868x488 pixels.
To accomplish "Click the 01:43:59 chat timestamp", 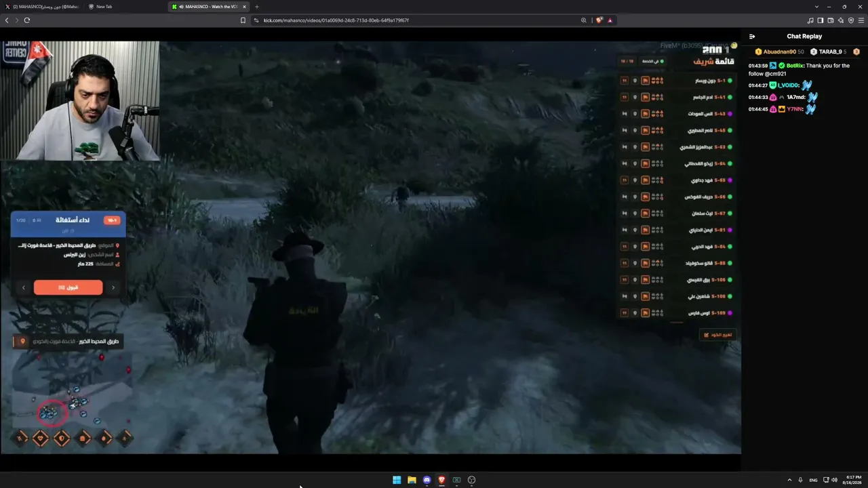I will [x=757, y=66].
